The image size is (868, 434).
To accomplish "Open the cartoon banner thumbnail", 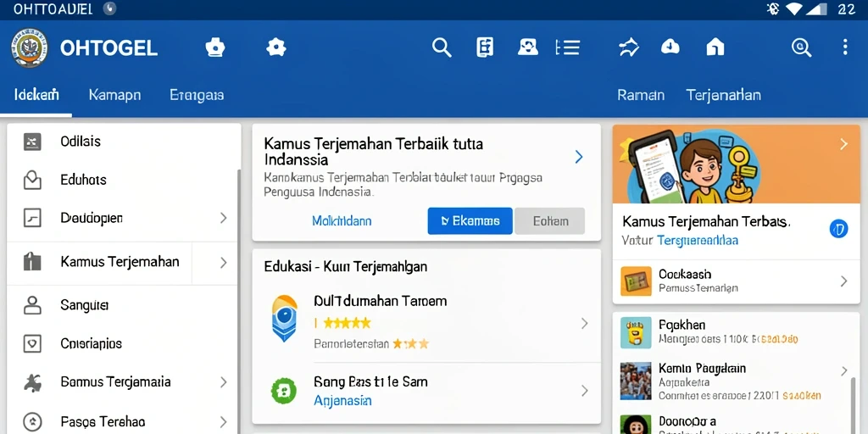I will (x=736, y=164).
